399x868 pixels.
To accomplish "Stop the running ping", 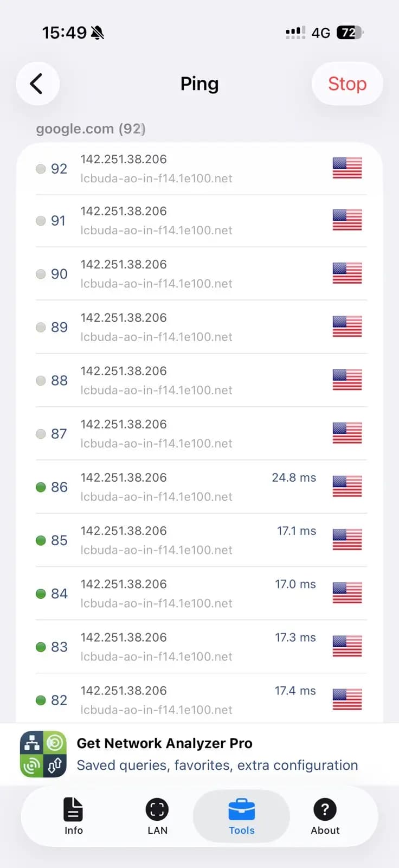I will [347, 84].
